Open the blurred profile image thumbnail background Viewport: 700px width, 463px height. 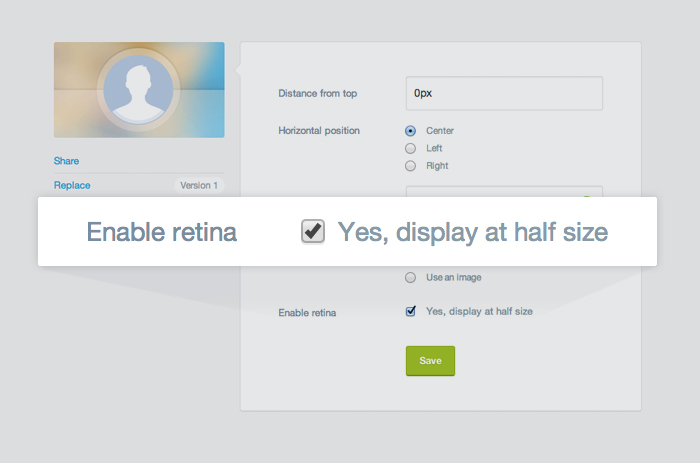click(x=139, y=90)
